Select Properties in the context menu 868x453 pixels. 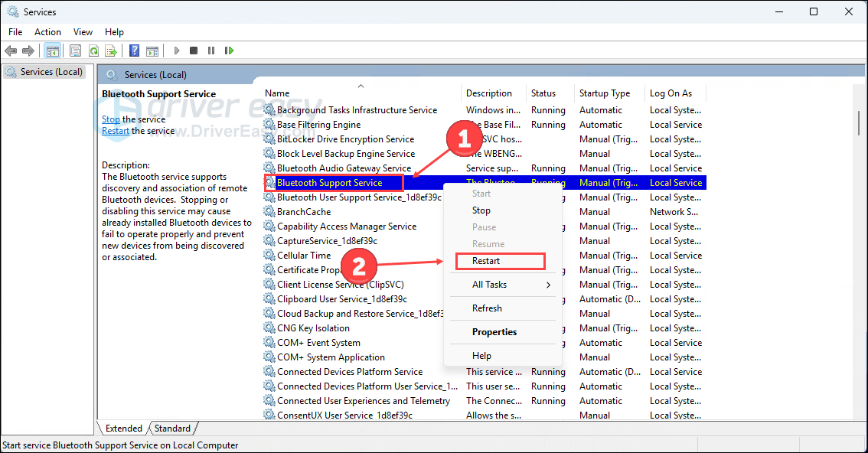coord(494,332)
